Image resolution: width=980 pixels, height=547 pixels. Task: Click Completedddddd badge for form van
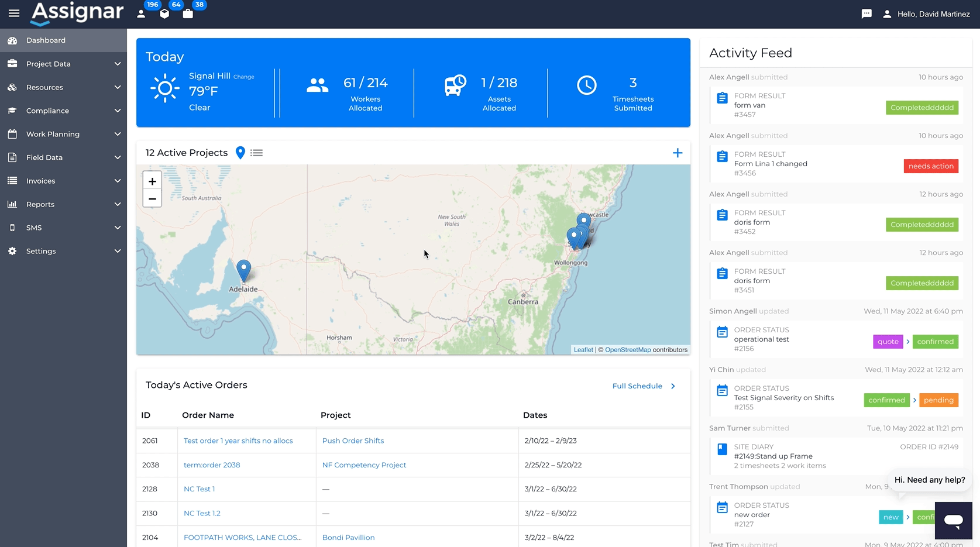point(922,108)
